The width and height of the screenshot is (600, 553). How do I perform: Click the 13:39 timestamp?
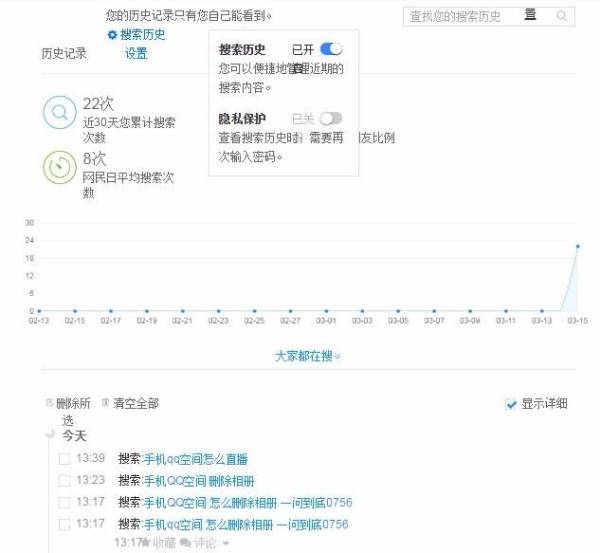point(90,458)
